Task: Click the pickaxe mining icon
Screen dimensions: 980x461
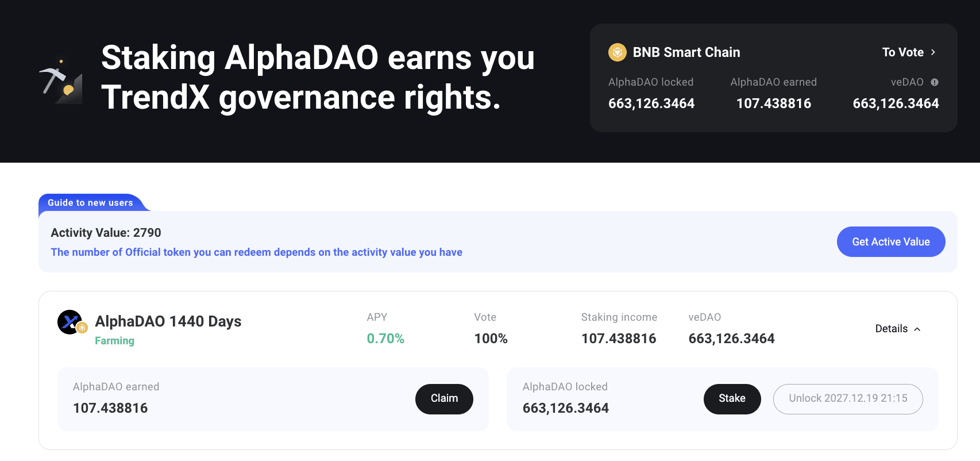Action: tap(61, 82)
